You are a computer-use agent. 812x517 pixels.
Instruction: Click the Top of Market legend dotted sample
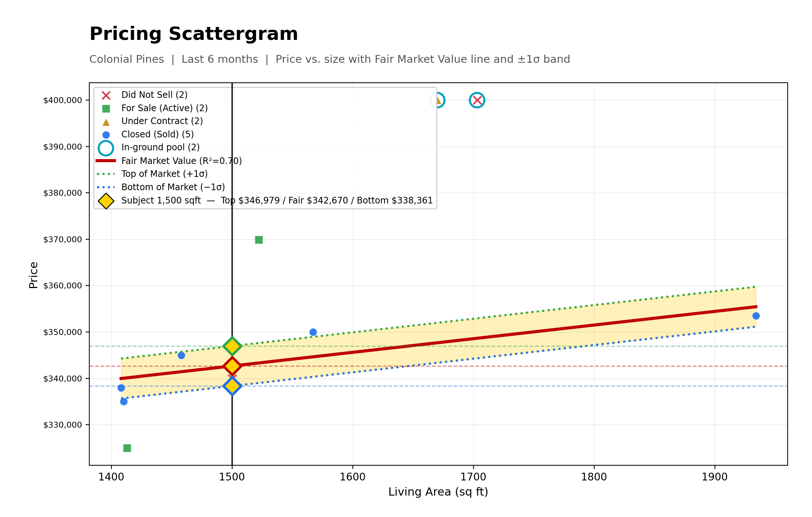point(106,174)
